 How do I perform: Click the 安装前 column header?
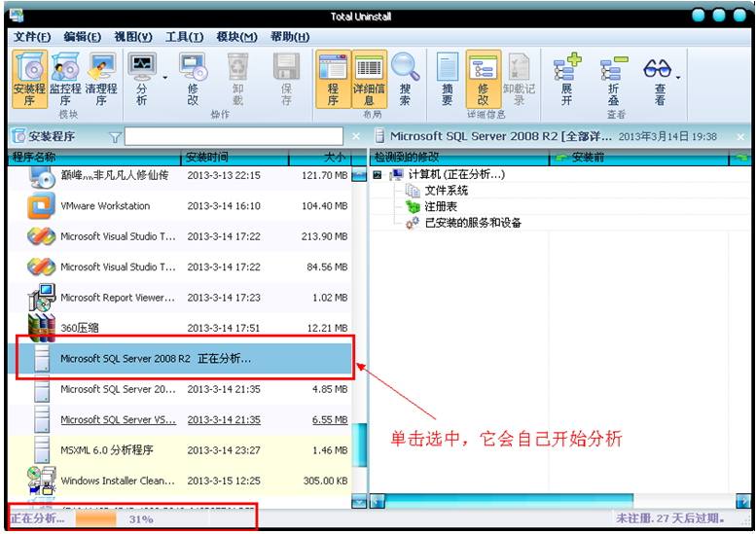pos(639,158)
